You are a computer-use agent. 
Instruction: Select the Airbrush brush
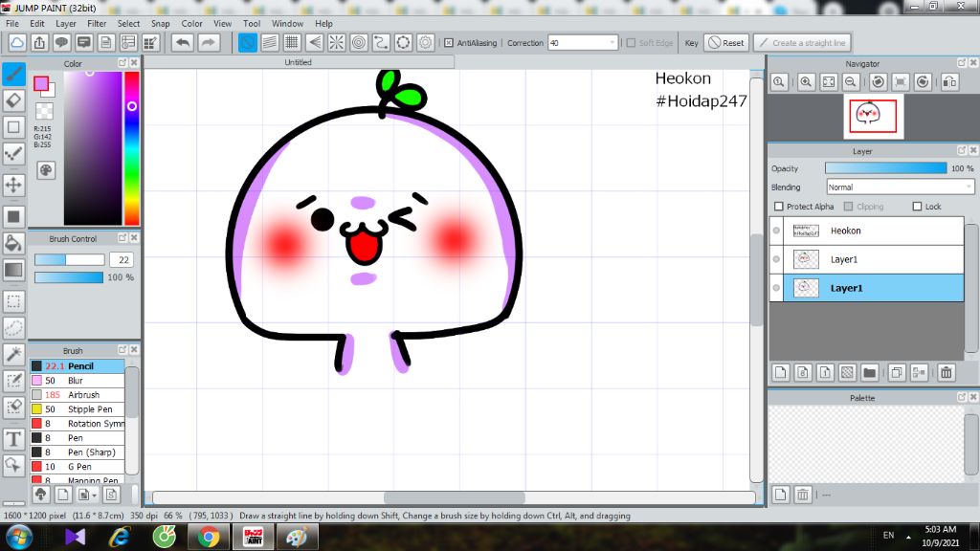click(x=78, y=395)
